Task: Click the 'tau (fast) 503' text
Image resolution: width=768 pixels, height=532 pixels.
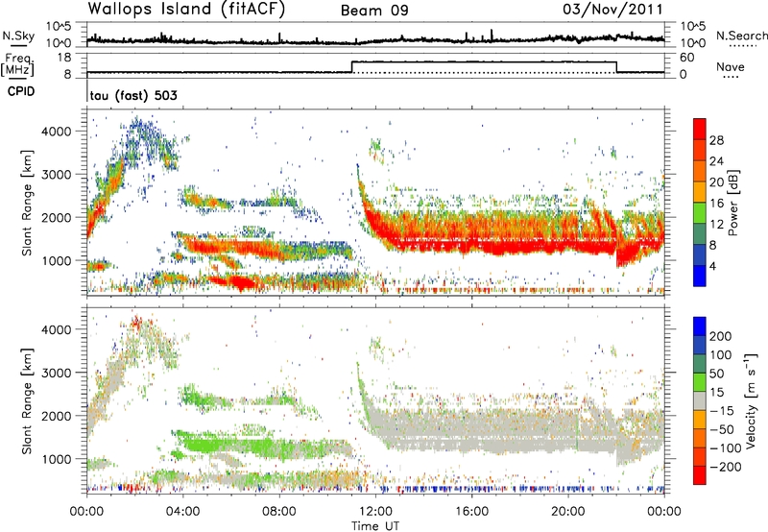Action: [x=133, y=95]
